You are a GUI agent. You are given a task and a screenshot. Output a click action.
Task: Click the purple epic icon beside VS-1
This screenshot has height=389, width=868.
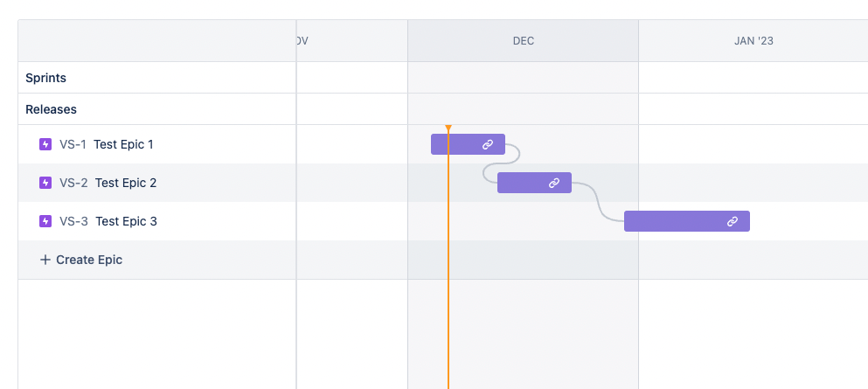pos(45,144)
